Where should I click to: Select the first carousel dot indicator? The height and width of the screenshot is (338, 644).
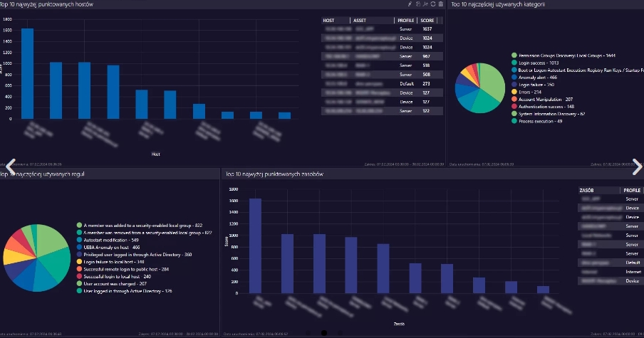tap(308, 332)
